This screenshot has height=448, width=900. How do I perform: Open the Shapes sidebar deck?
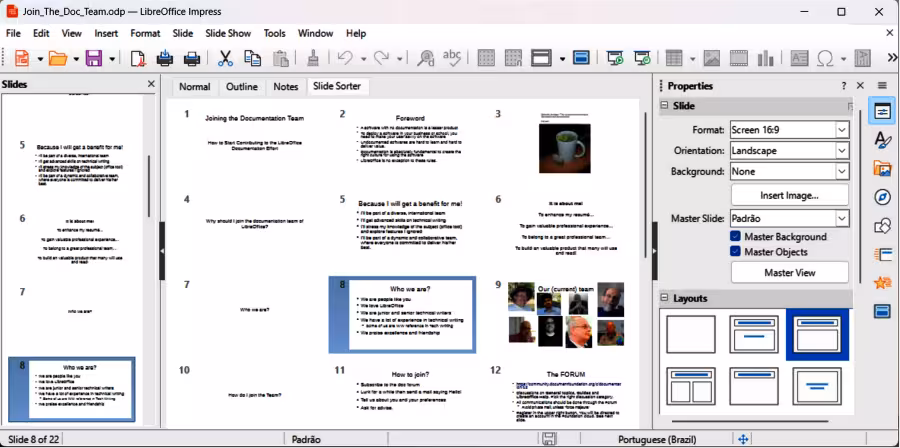[882, 226]
